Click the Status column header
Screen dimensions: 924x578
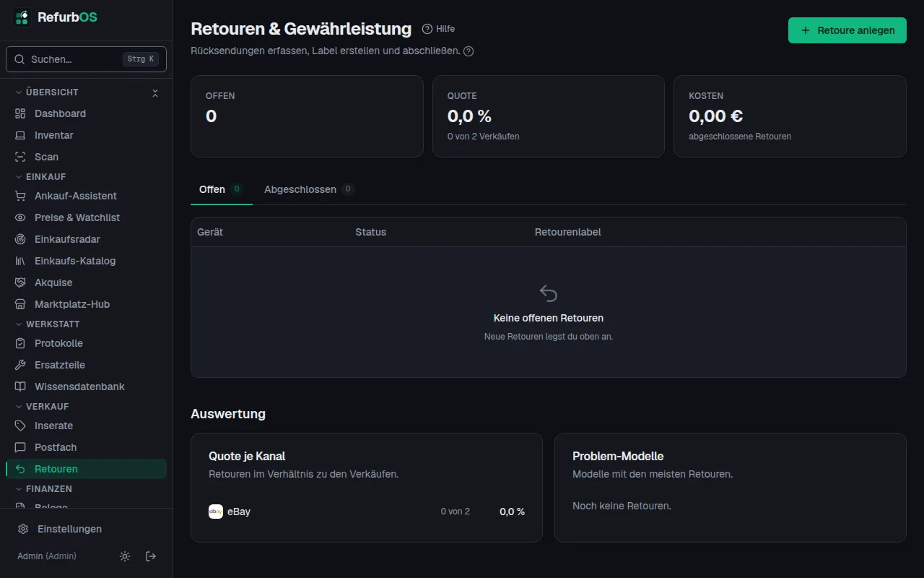[371, 232]
